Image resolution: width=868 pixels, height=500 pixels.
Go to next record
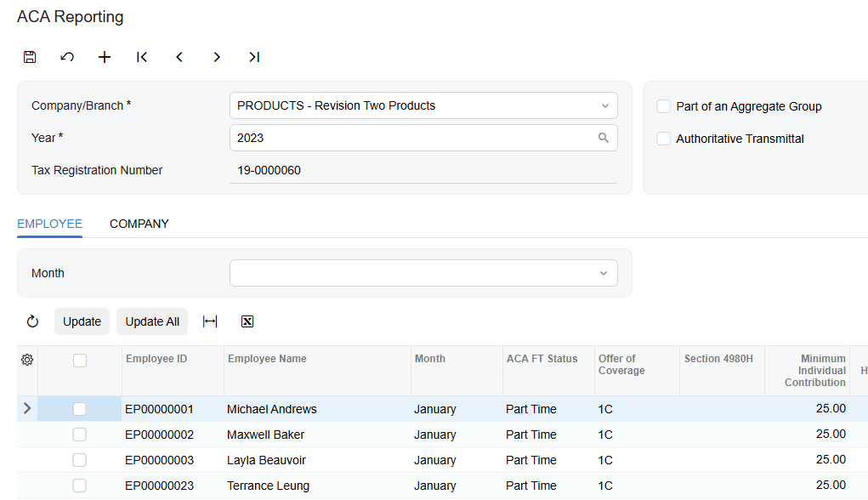(x=217, y=57)
